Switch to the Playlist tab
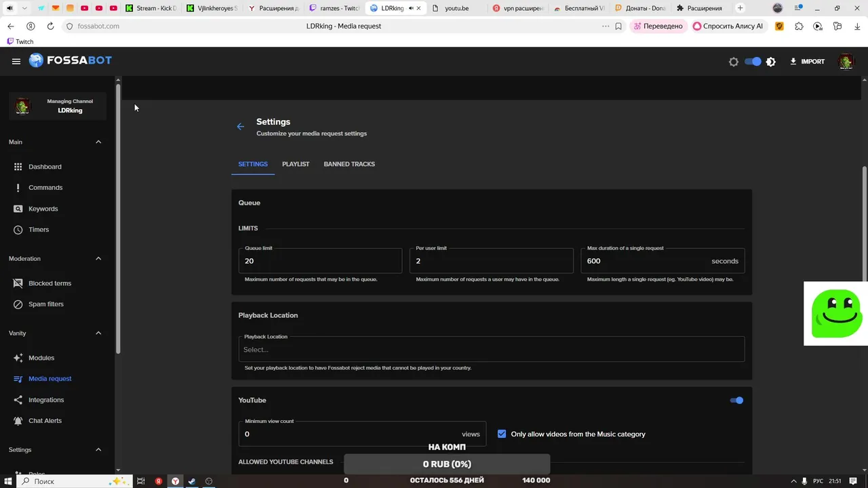The height and width of the screenshot is (488, 868). (x=296, y=164)
